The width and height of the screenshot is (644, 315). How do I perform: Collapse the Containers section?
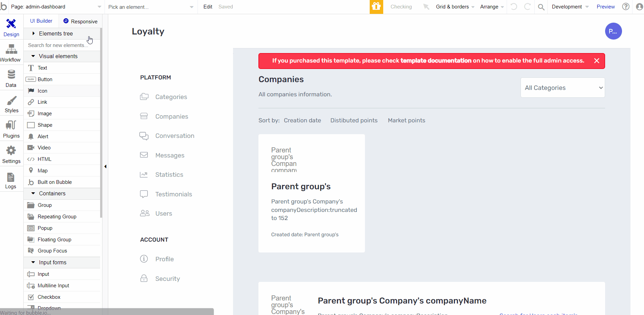pos(62,194)
